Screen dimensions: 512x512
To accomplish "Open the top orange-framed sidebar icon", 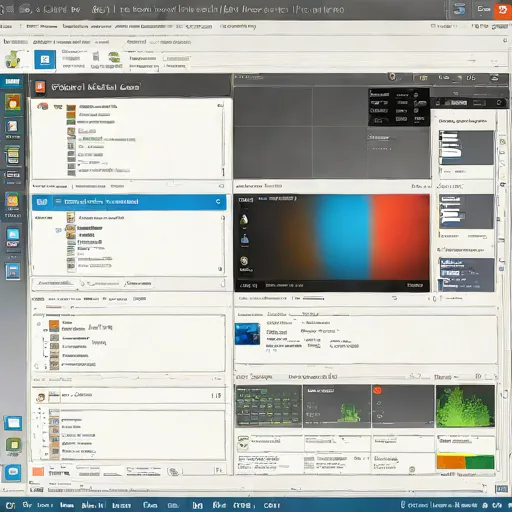I will pos(13,103).
